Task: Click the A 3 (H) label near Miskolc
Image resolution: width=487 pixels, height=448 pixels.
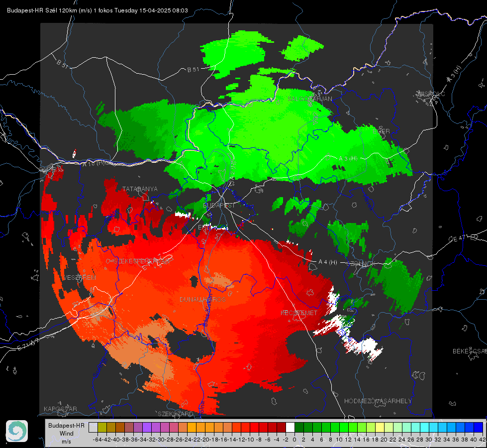Action: click(454, 74)
